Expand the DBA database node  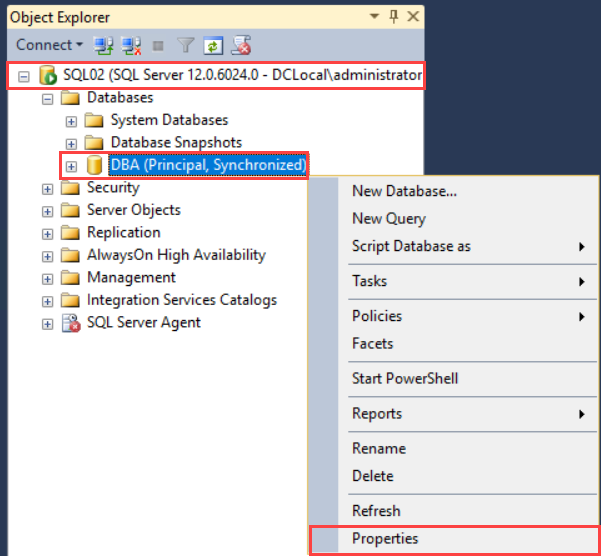tap(71, 167)
